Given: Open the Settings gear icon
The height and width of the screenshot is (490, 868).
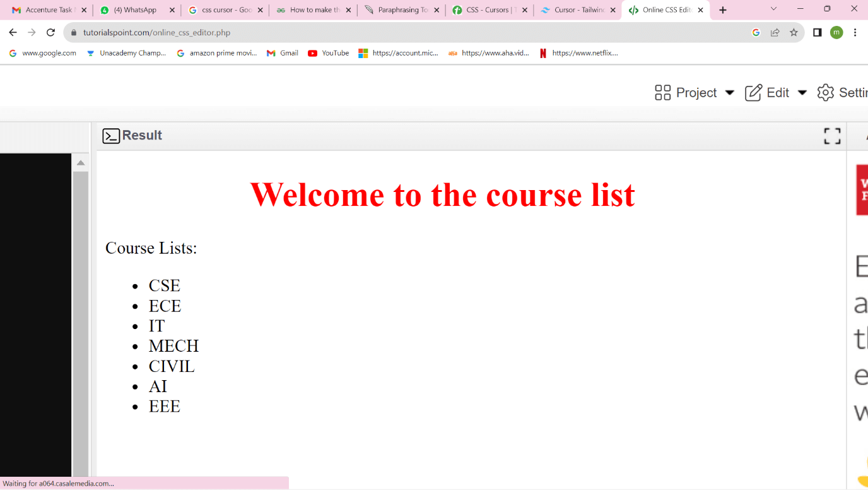Looking at the screenshot, I should 824,92.
